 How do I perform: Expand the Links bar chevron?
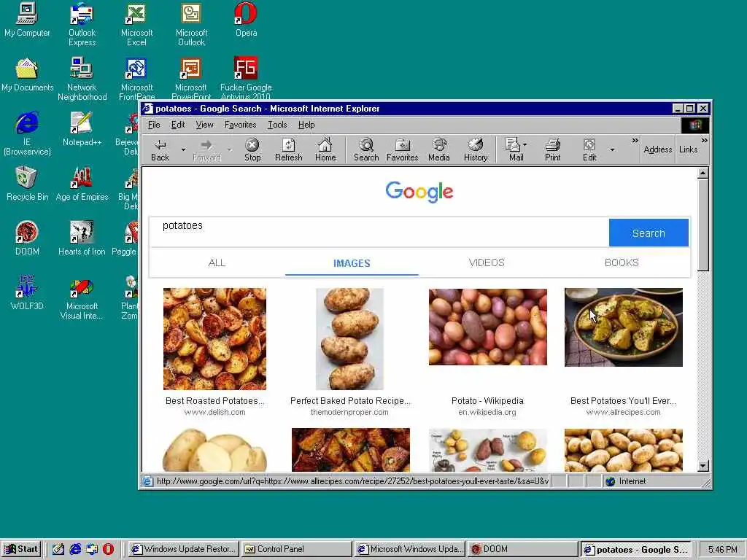[704, 141]
